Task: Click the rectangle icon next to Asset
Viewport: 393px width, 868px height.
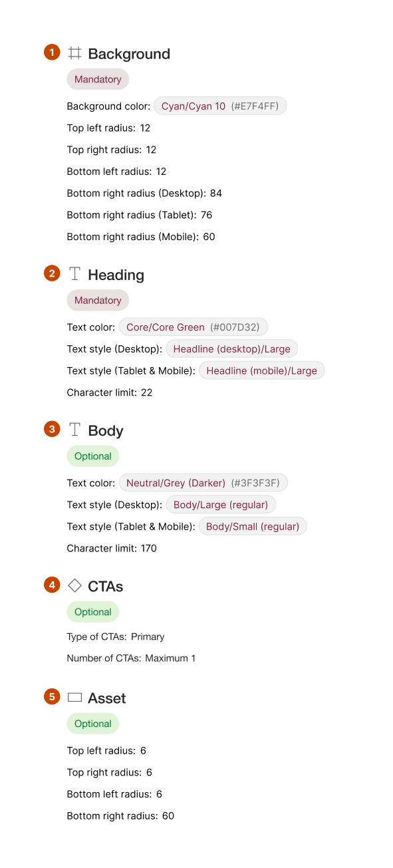Action: point(75,697)
